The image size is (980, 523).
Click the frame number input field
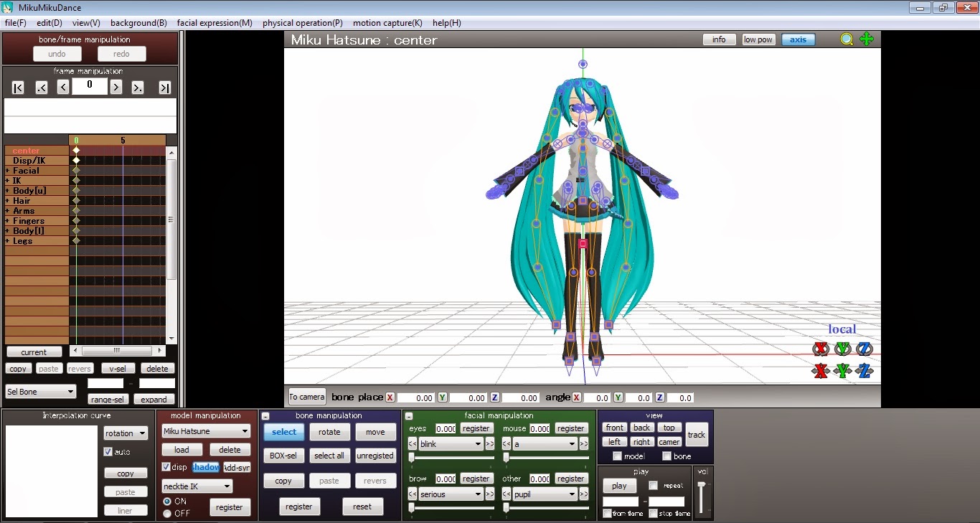(x=89, y=86)
